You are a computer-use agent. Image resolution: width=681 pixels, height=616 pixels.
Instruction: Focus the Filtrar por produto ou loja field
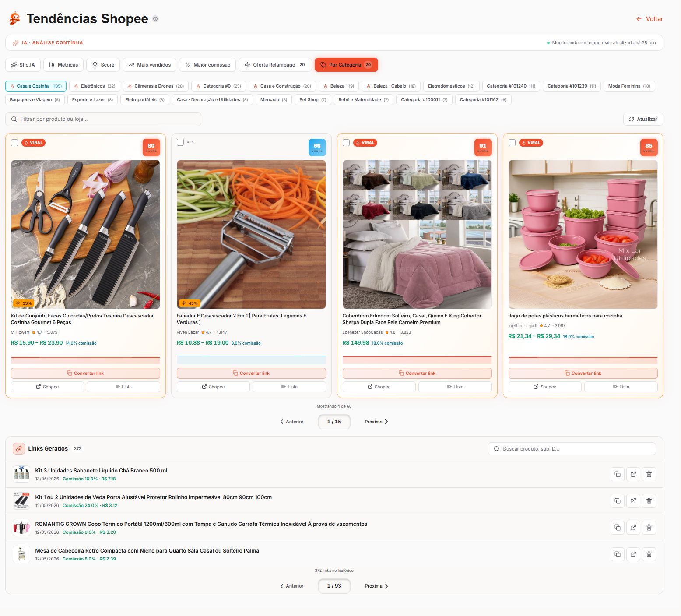(x=103, y=119)
